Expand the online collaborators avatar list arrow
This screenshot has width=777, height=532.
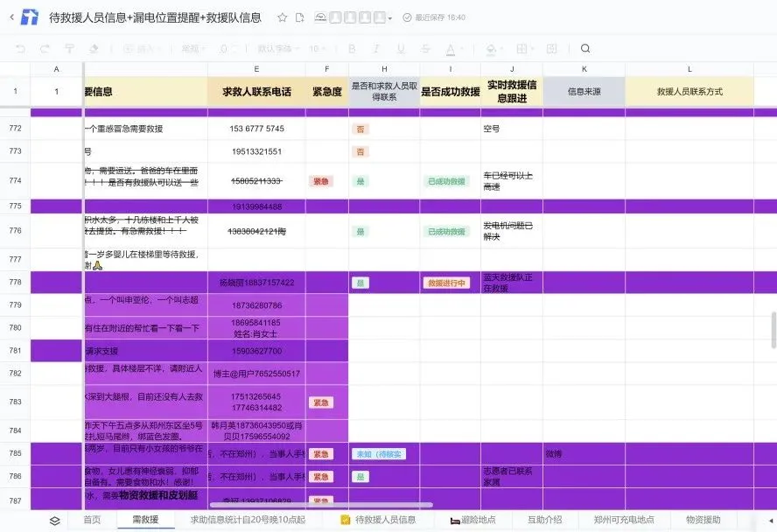[390, 18]
